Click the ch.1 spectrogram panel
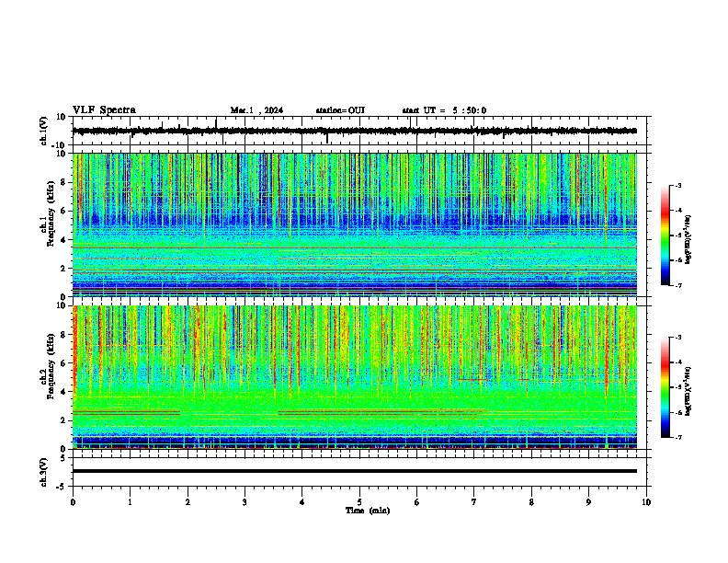Viewport: 728px width, 563px height. [354, 224]
